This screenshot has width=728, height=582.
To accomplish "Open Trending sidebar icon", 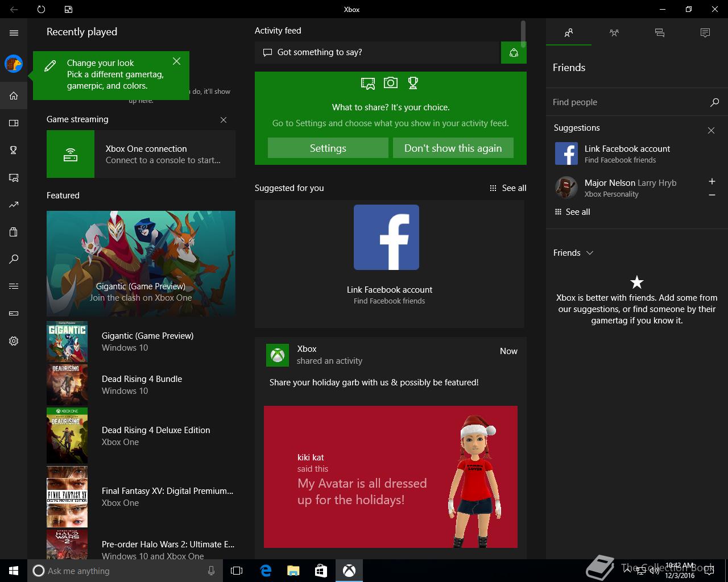I will [14, 205].
